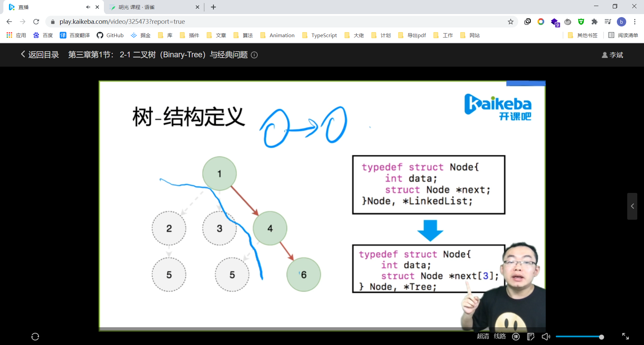Click the green shield extension icon
The image size is (644, 345).
581,22
